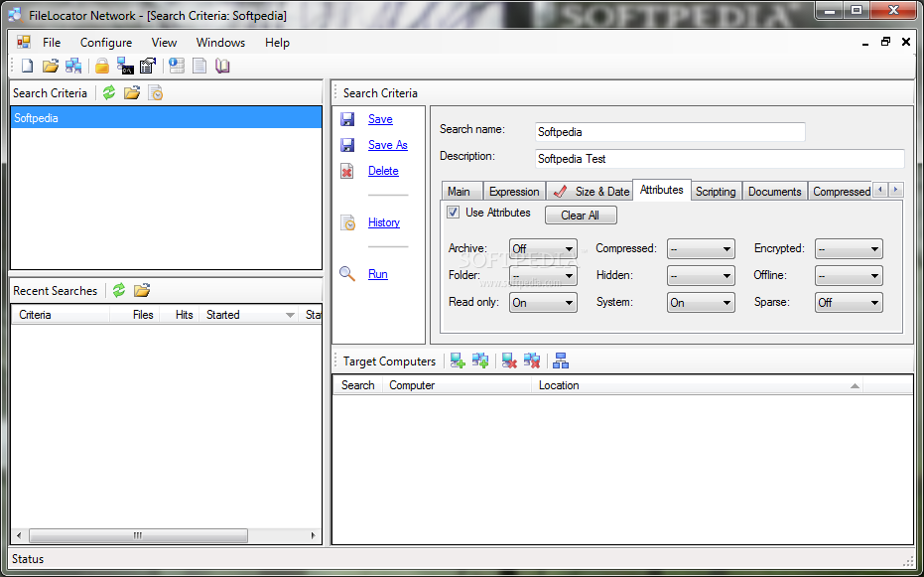Switch to the Documents tab
The height and width of the screenshot is (577, 924).
[774, 192]
